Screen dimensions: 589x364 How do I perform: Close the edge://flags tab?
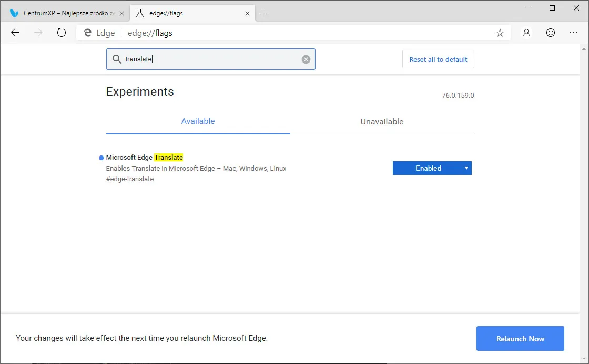(x=247, y=13)
